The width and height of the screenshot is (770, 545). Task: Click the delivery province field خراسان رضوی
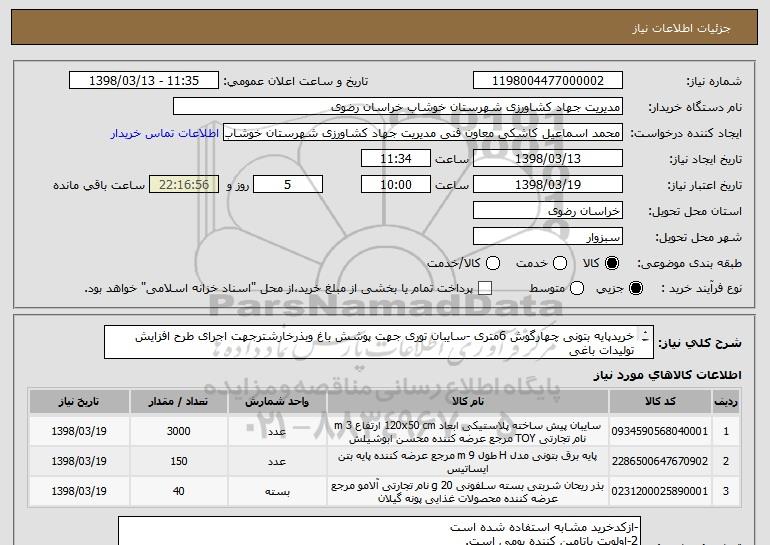548,211
